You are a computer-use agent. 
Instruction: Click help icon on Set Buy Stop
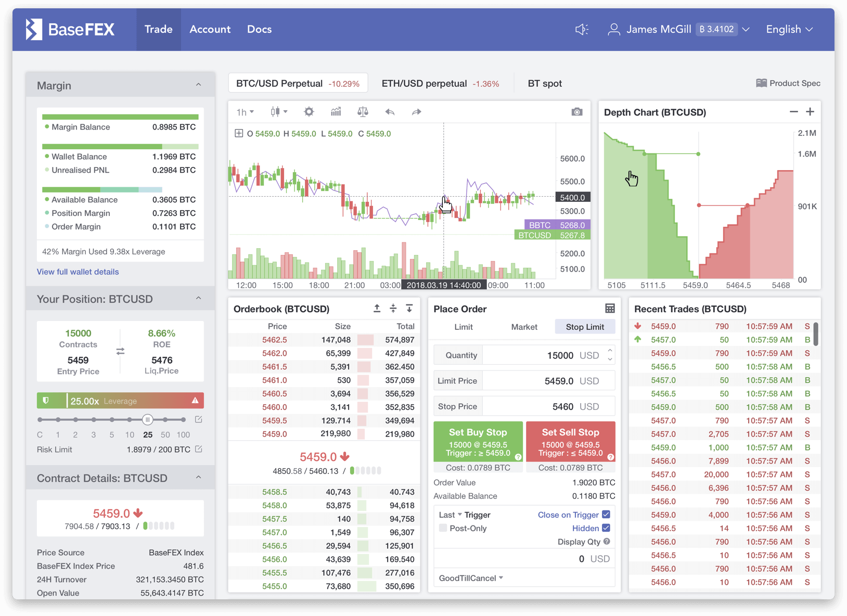(x=518, y=457)
